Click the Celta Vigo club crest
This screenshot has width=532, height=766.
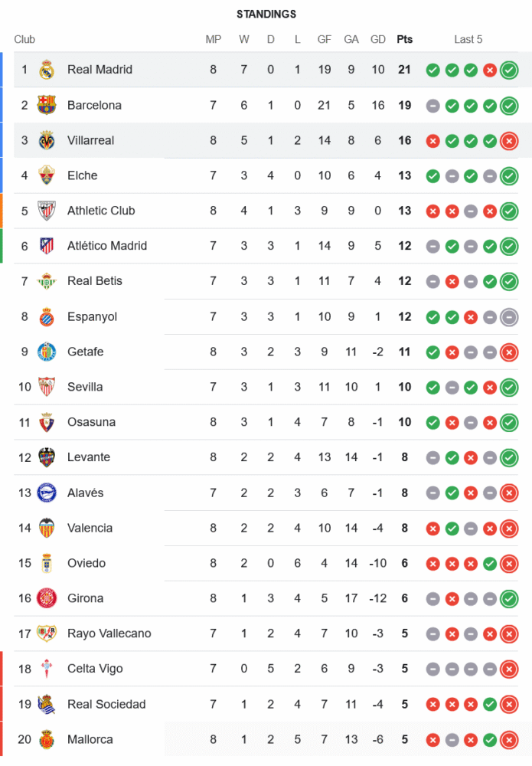(47, 669)
